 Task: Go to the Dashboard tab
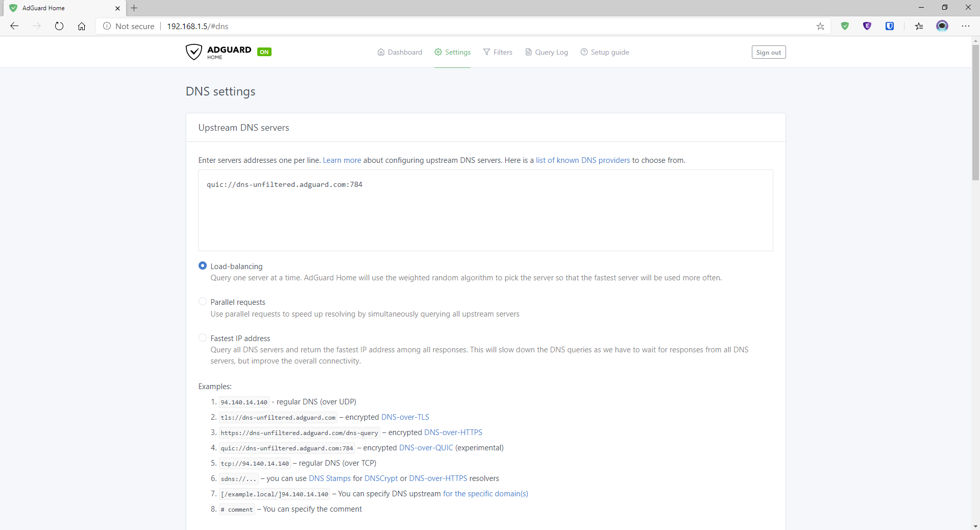[400, 52]
